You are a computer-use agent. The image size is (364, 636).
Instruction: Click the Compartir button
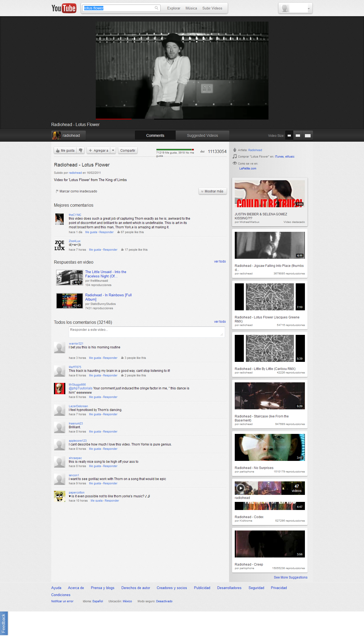tap(128, 151)
